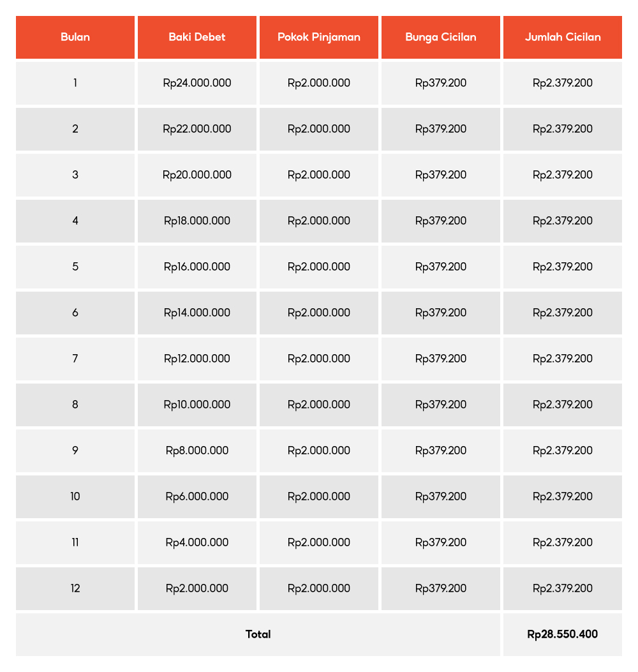Click the Rp22.000.000 balance cell
The height and width of the screenshot is (672, 638).
click(197, 129)
